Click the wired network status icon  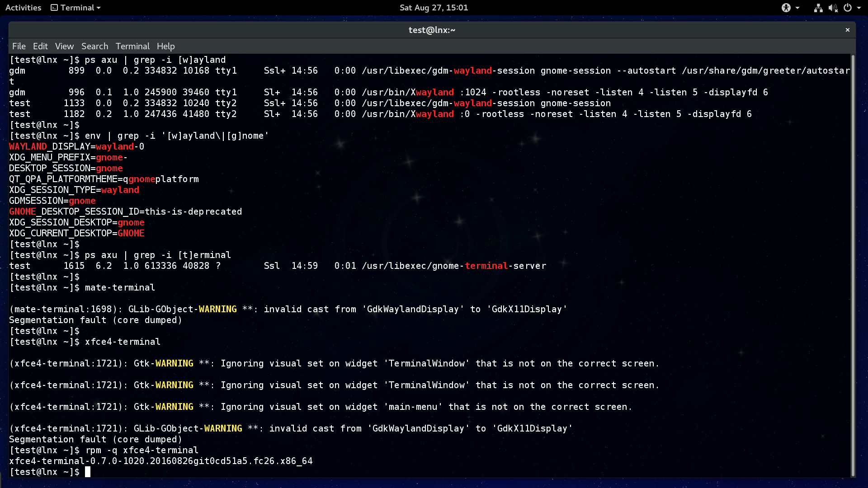click(x=818, y=8)
